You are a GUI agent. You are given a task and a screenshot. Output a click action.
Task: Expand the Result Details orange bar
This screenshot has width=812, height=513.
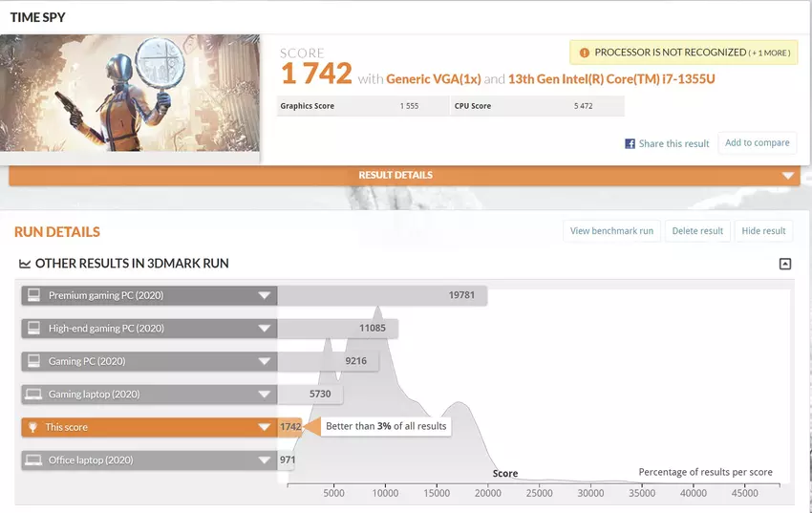click(787, 176)
